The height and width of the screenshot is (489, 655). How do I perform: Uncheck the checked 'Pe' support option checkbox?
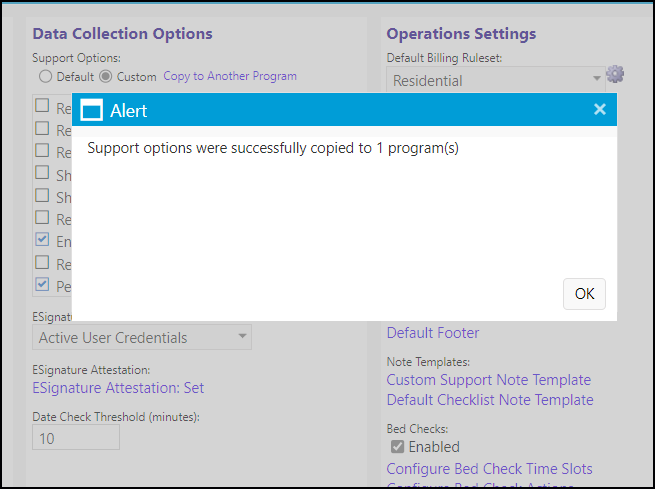[x=42, y=285]
